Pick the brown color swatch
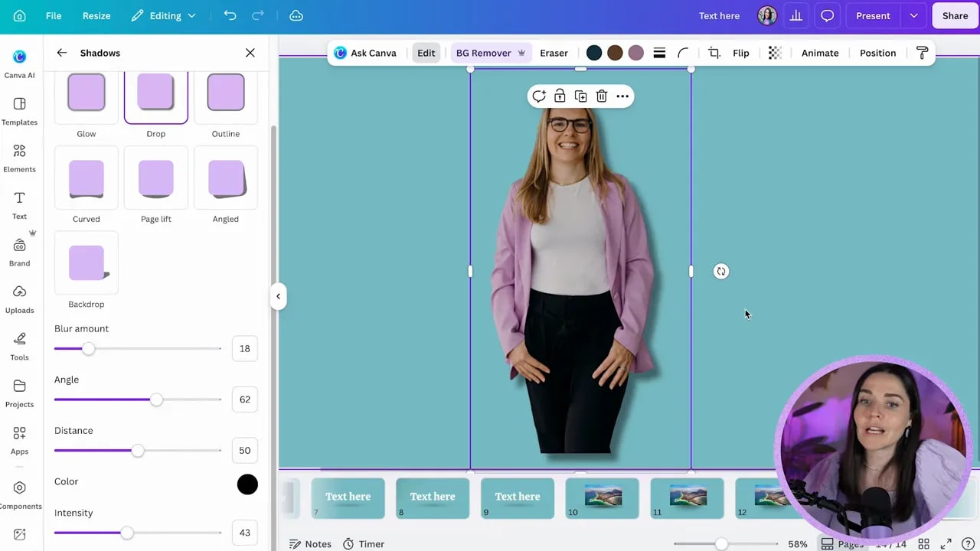980x551 pixels. tap(615, 53)
